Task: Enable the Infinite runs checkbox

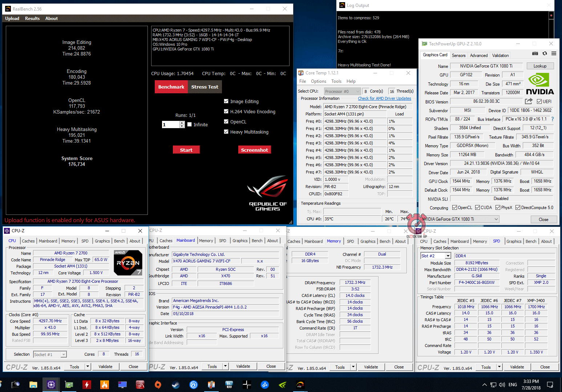Action: click(x=189, y=124)
